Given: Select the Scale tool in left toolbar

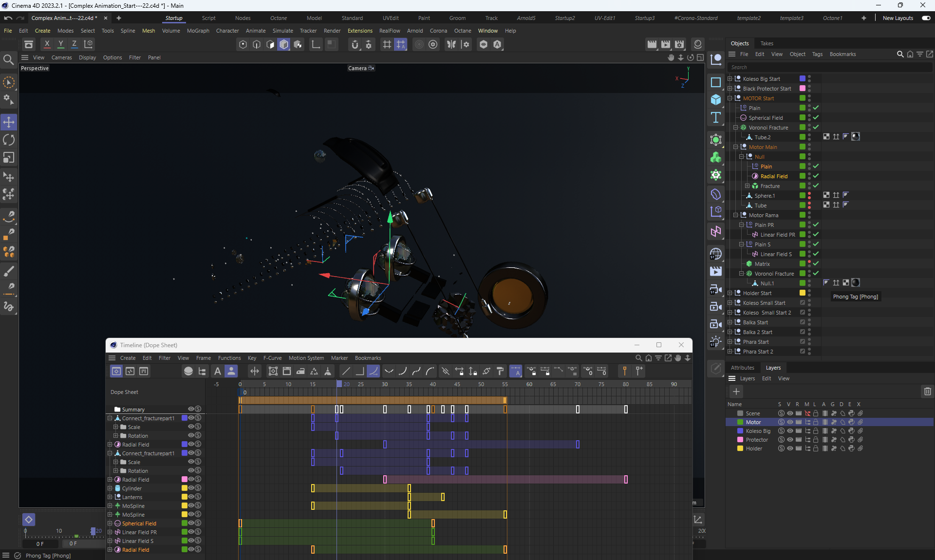Looking at the screenshot, I should click(9, 158).
